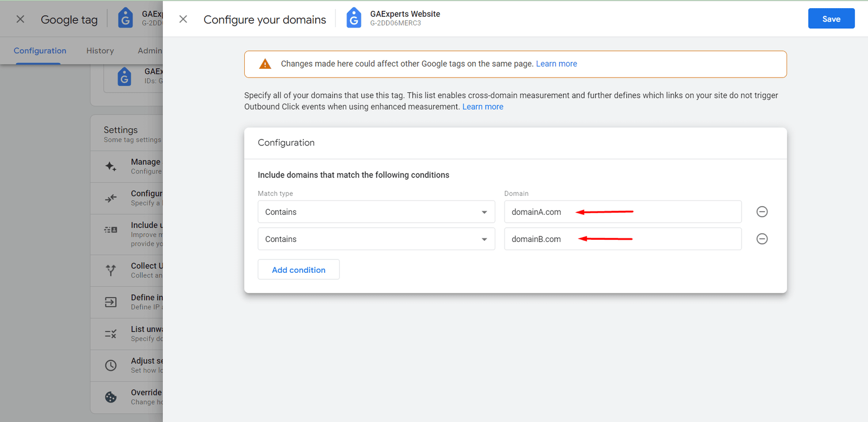Click the warning triangle in the notice banner
The height and width of the screenshot is (422, 868).
coord(265,63)
